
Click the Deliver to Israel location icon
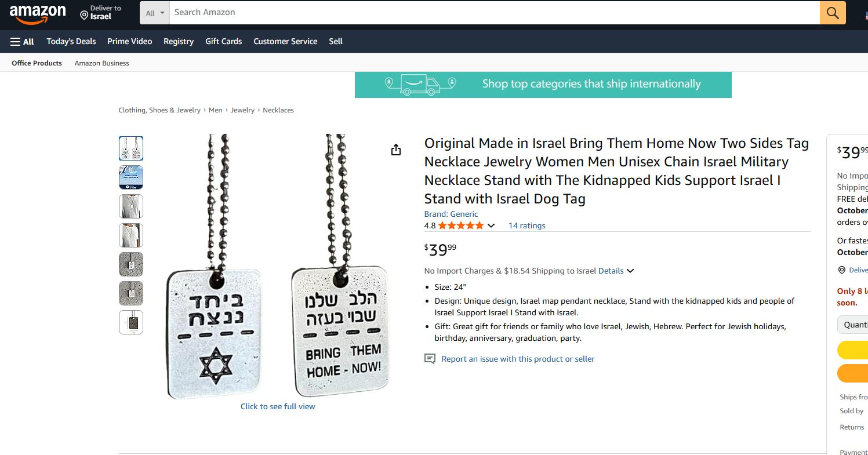[84, 15]
